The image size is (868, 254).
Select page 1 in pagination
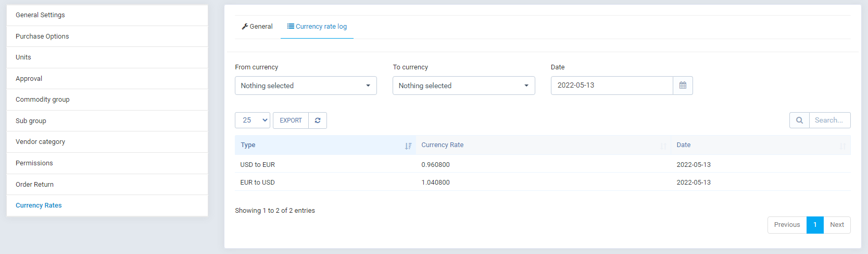pos(815,225)
